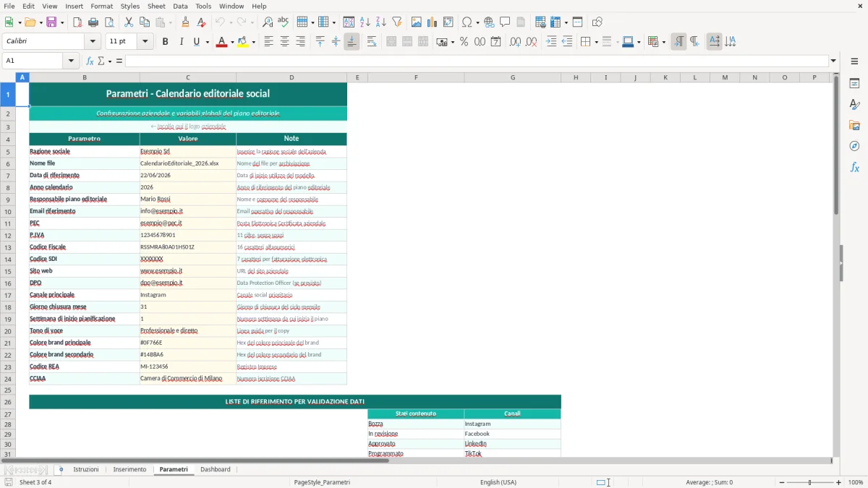Toggle Align Left button
This screenshot has height=488, width=868.
268,42
